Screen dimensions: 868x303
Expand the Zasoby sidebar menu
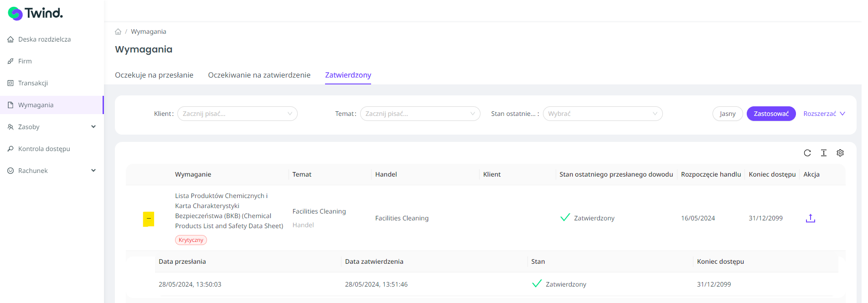pos(52,127)
